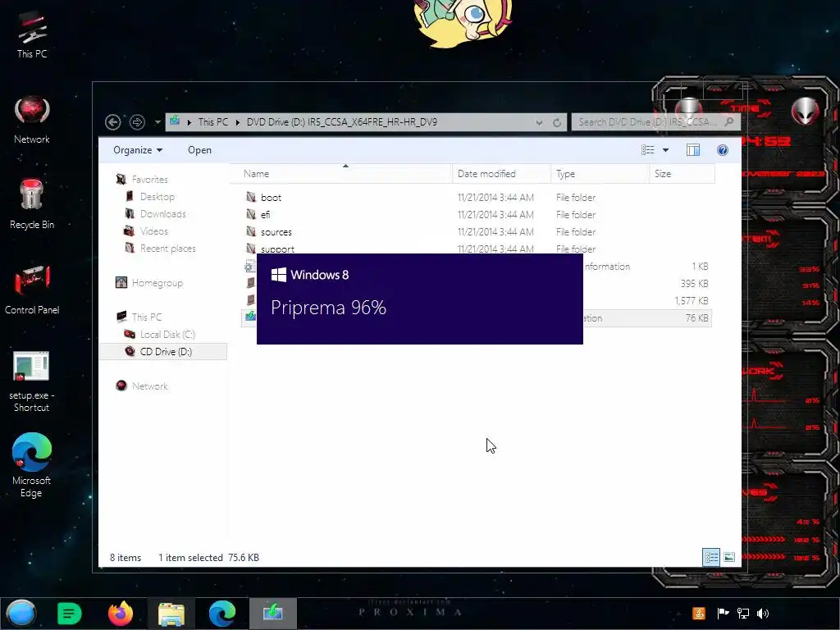Click This PC in the address breadcrumb
The image size is (840, 630).
pyautogui.click(x=212, y=122)
